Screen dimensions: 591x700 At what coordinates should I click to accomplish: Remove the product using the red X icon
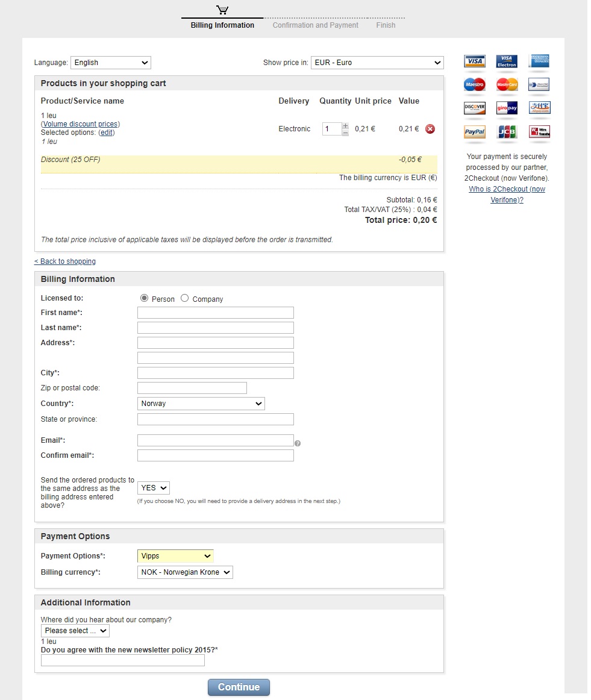(x=430, y=128)
